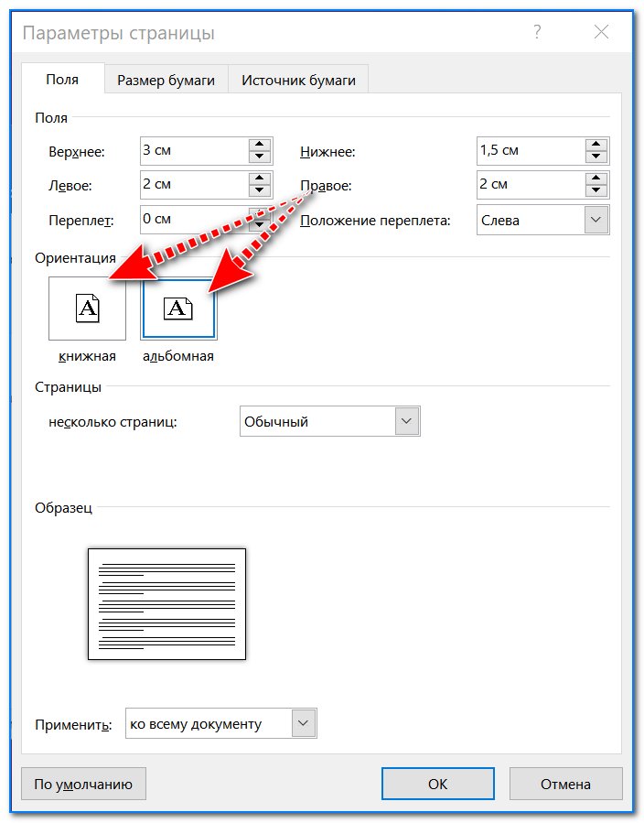The image size is (644, 823).
Task: Click the Отмена cancel button
Action: 565,784
